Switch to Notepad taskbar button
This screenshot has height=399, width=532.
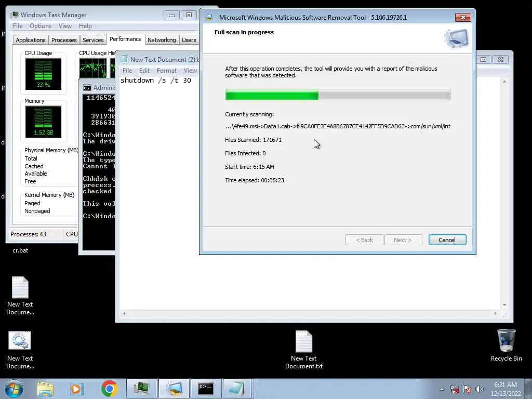pyautogui.click(x=237, y=389)
